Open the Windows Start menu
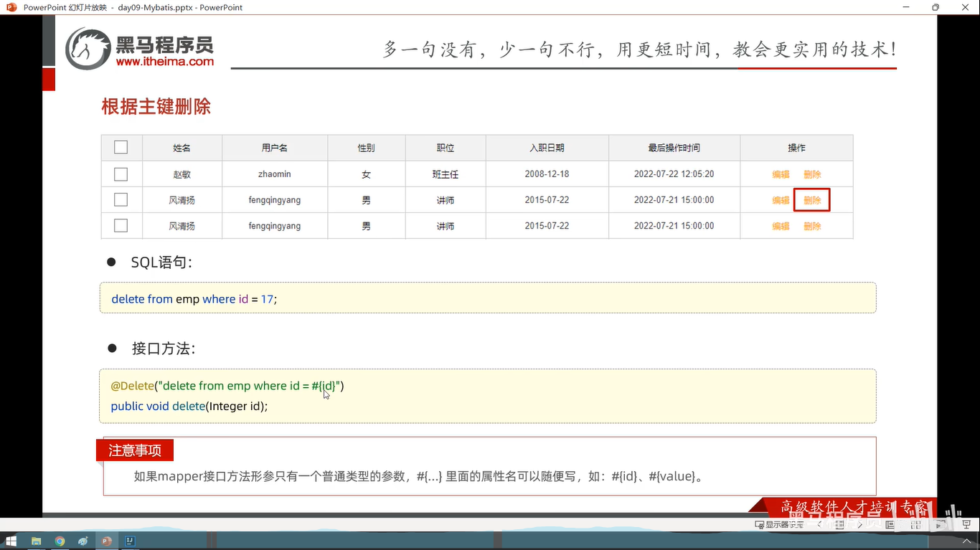Image resolution: width=980 pixels, height=550 pixels. pyautogui.click(x=11, y=541)
